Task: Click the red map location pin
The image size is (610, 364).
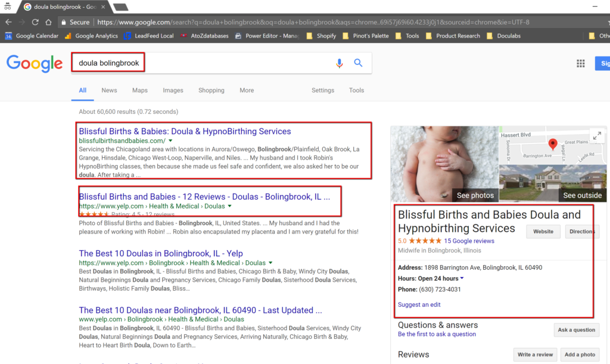Action: click(x=552, y=144)
